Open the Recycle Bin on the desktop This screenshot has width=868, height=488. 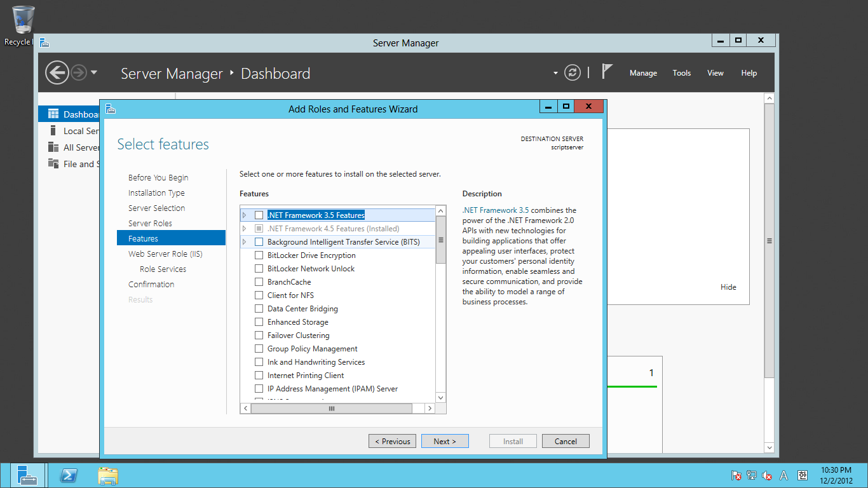[23, 25]
